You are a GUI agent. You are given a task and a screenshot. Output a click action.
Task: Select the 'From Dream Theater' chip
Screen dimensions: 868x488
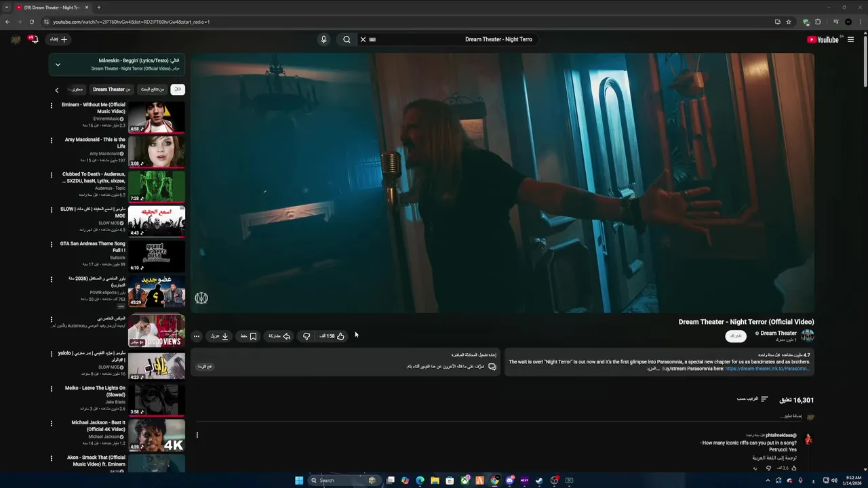(x=112, y=89)
